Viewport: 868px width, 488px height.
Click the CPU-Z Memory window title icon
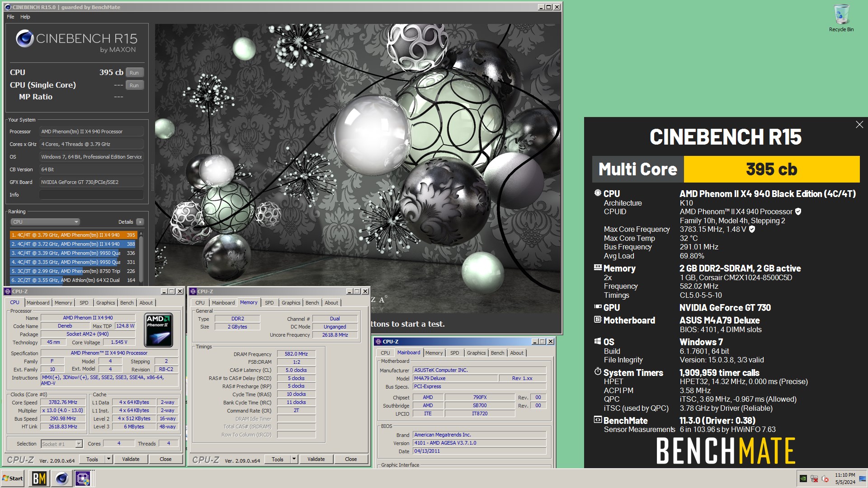pyautogui.click(x=193, y=291)
